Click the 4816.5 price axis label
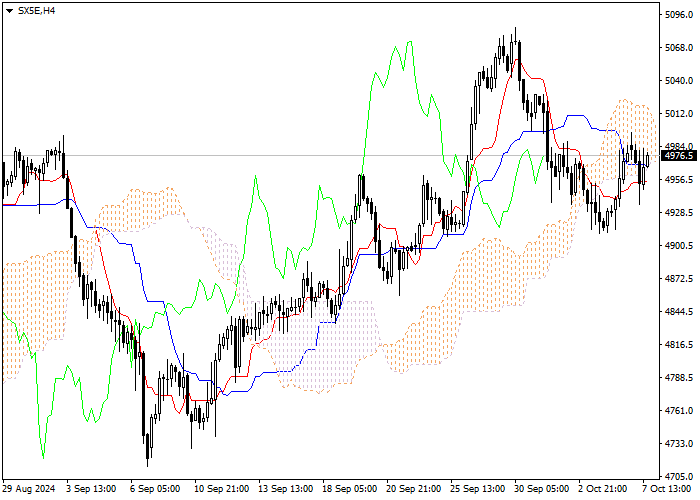Screen dimensions: 700x500 (x=679, y=345)
